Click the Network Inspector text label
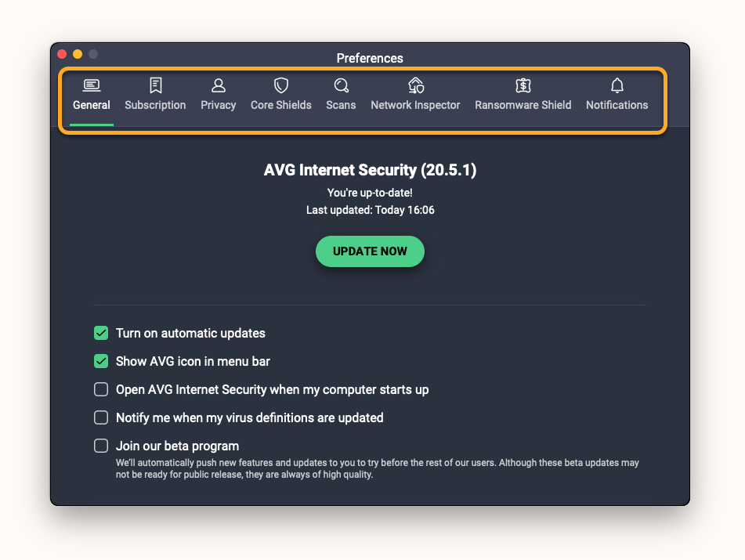Image resolution: width=745 pixels, height=560 pixels. [415, 105]
